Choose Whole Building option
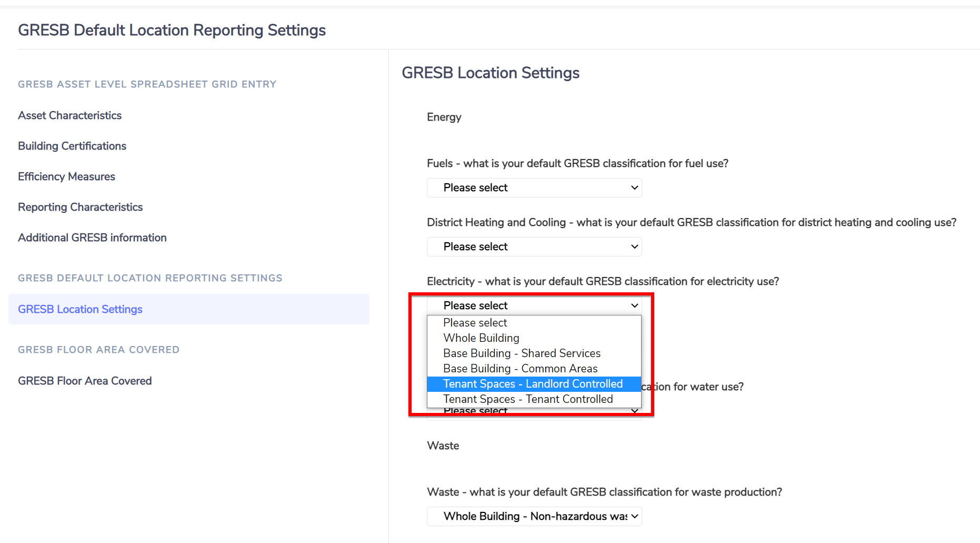 pyautogui.click(x=534, y=338)
